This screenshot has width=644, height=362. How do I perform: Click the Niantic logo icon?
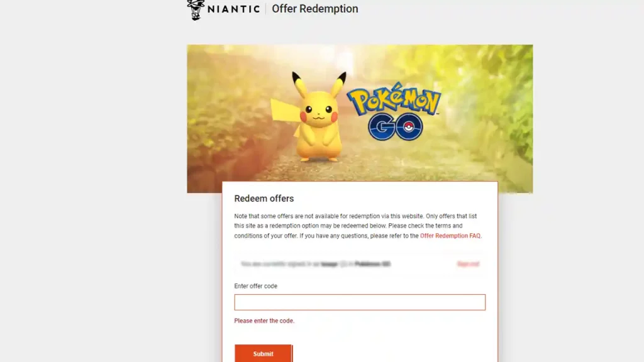(x=196, y=9)
